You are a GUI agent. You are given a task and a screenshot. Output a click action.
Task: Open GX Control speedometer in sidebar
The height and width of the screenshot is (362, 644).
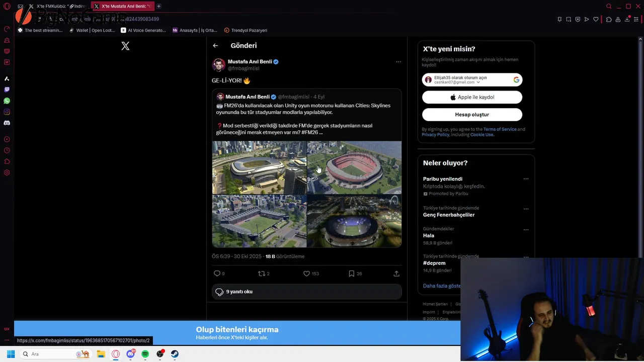[x=7, y=29]
